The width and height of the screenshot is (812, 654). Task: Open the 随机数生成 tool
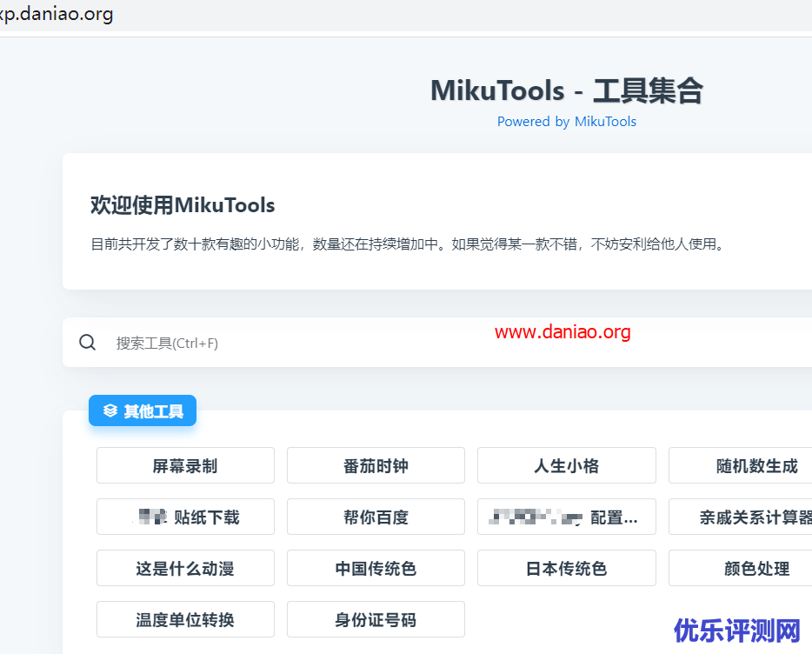pyautogui.click(x=741, y=465)
